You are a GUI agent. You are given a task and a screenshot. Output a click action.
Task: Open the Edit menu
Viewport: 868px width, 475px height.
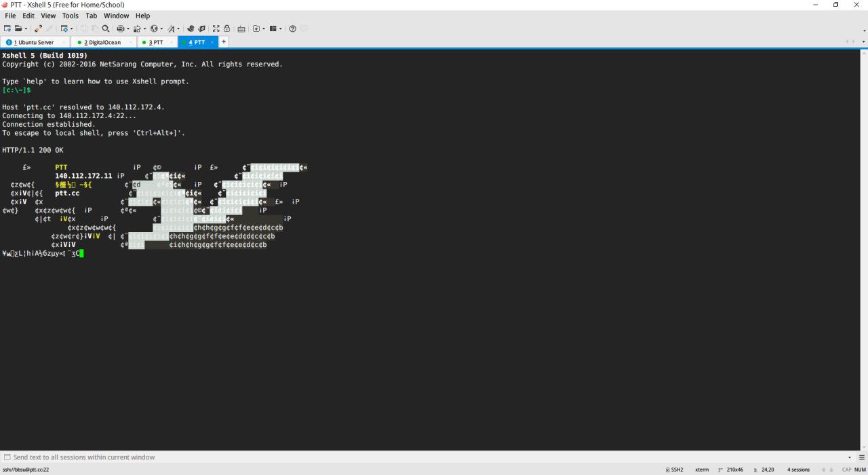click(x=28, y=16)
